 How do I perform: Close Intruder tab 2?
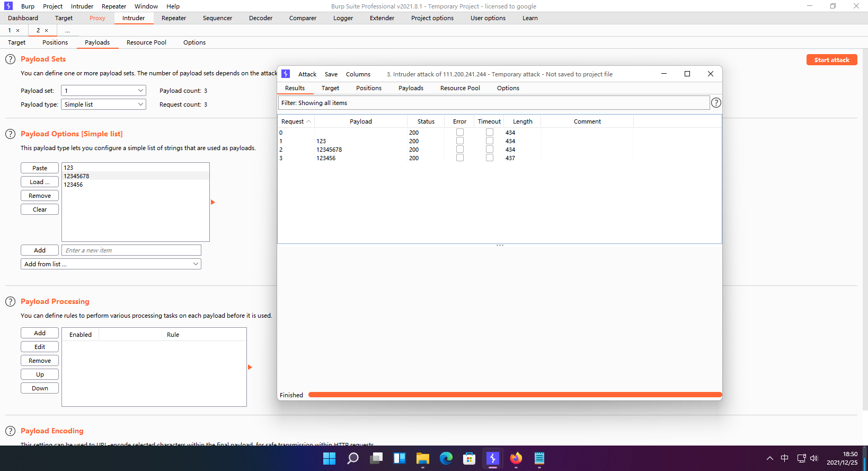46,31
